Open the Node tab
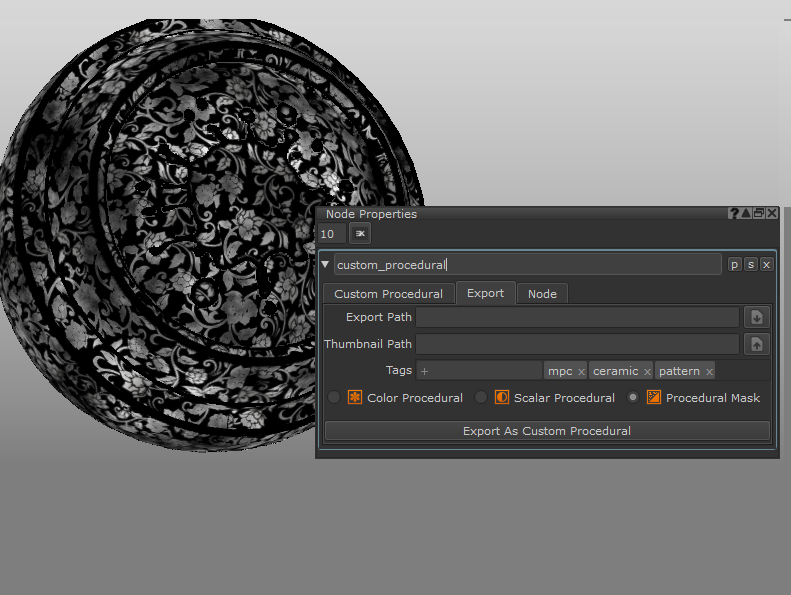 coord(542,294)
